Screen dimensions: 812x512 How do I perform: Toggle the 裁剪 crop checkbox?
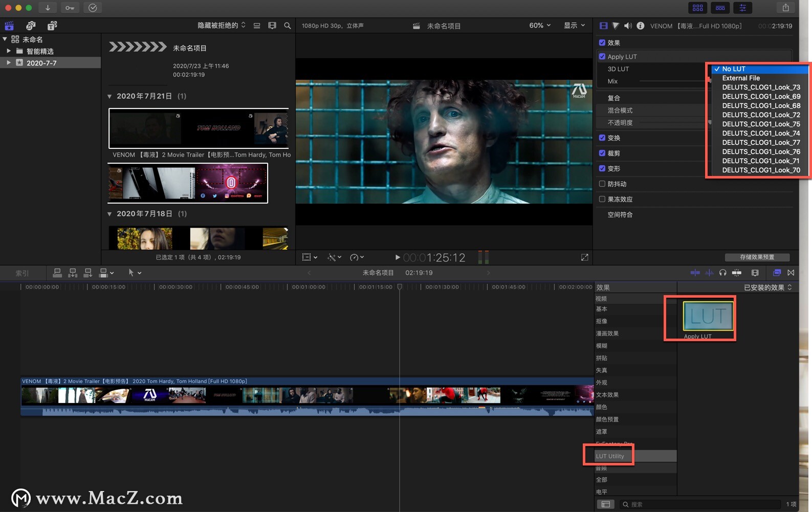tap(602, 153)
